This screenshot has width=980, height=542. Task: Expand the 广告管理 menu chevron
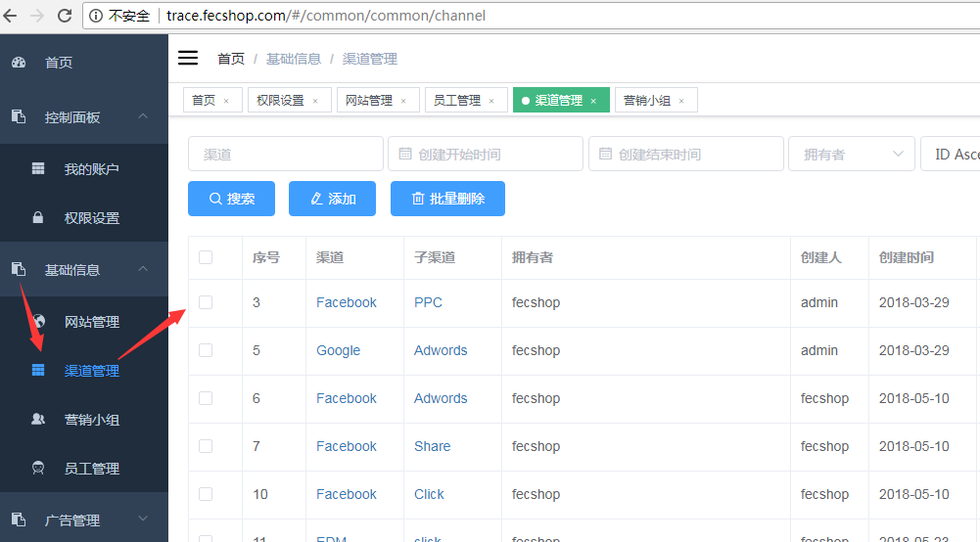143,519
